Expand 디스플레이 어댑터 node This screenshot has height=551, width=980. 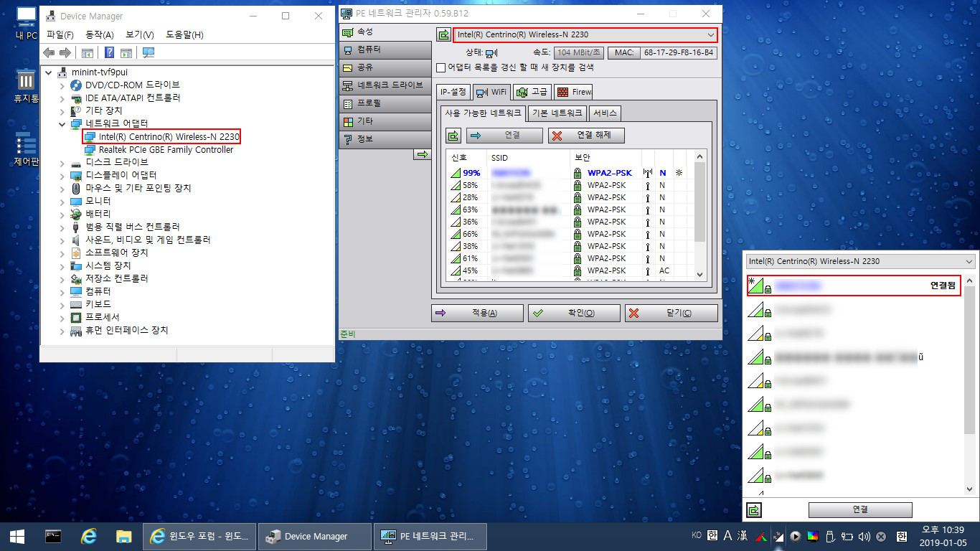click(64, 175)
